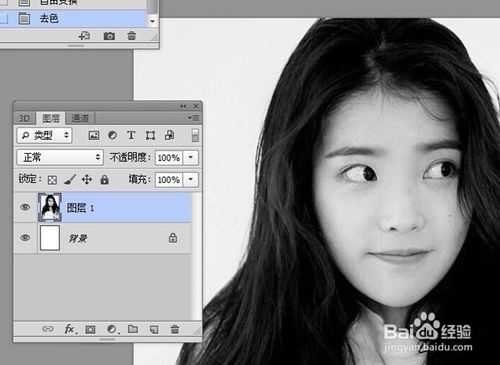
Task: Hide 背景 layer visibility eye
Action: click(25, 238)
